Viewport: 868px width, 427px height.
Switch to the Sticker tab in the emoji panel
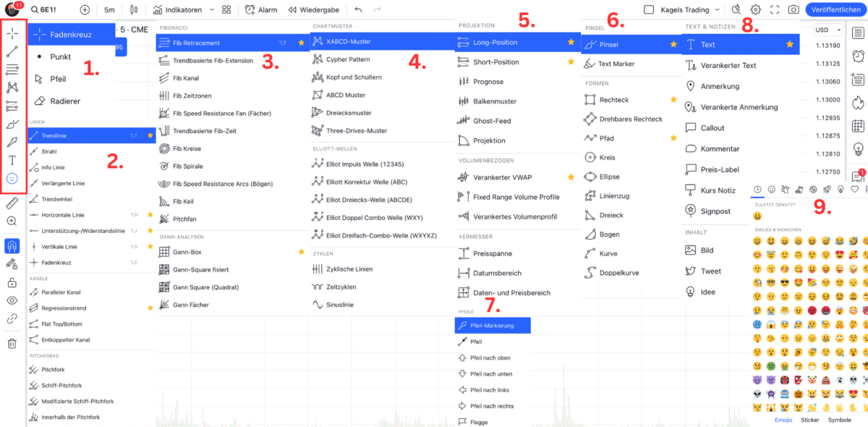[x=810, y=419]
